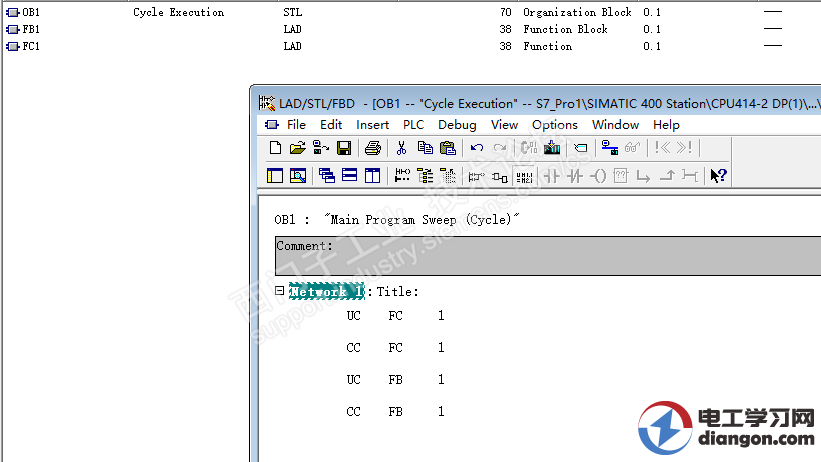Click the Connection line icon
This screenshot has height=462, width=821.
click(x=690, y=176)
